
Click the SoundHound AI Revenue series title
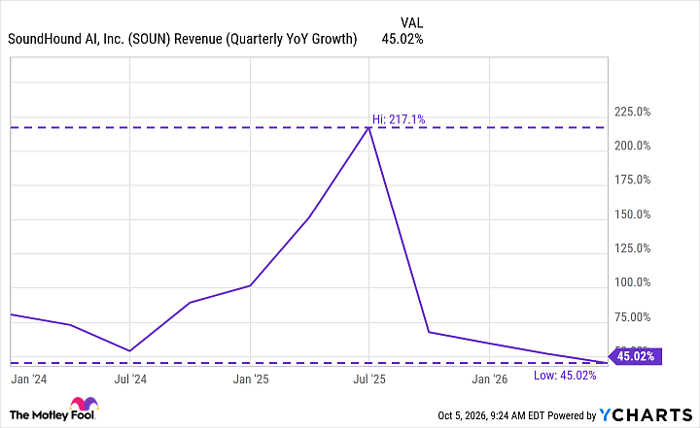point(183,39)
